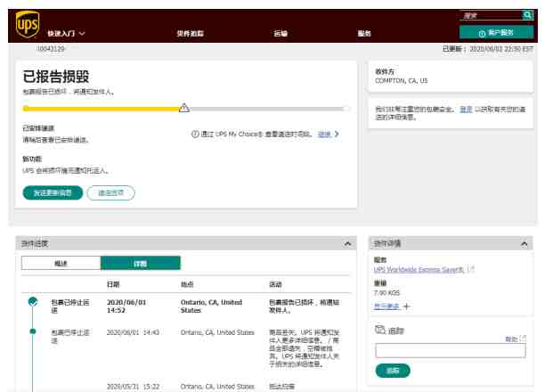Click the teal customer service button
The height and width of the screenshot is (392, 545).
496,33
